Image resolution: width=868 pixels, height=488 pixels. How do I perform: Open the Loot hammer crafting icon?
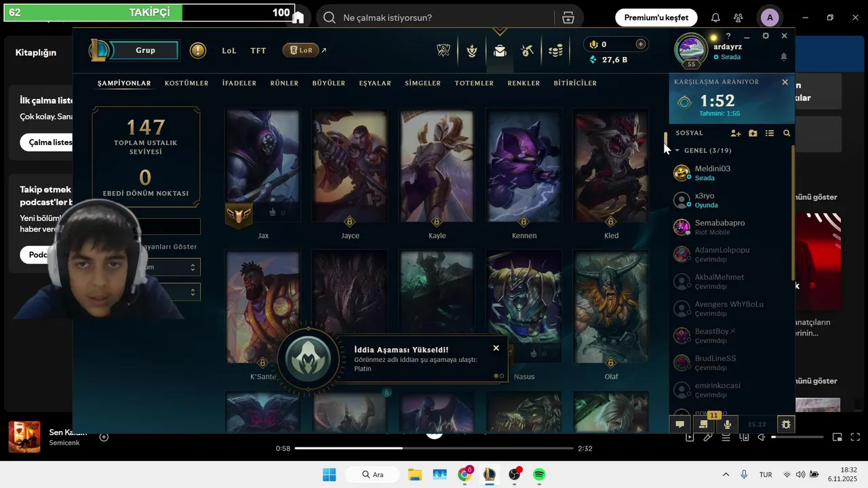tap(528, 50)
